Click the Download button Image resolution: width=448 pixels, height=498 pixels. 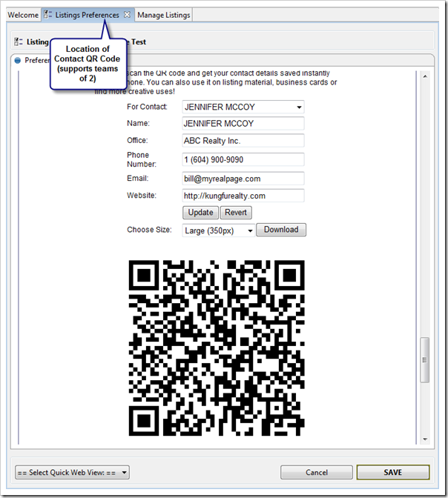coord(281,230)
